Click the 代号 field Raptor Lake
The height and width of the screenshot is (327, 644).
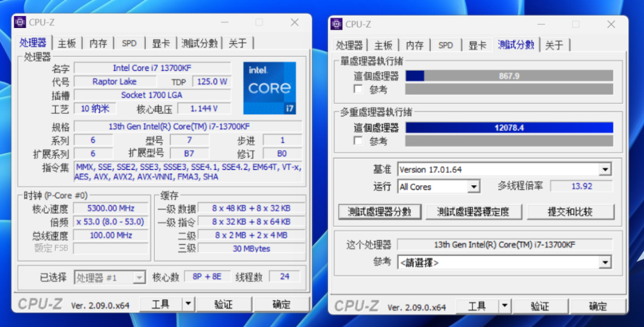pyautogui.click(x=114, y=82)
